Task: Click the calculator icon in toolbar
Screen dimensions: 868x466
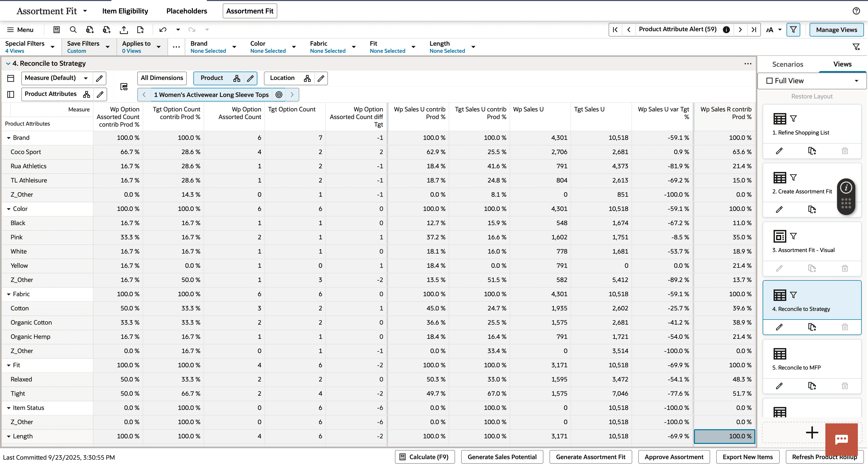Action: [x=57, y=30]
